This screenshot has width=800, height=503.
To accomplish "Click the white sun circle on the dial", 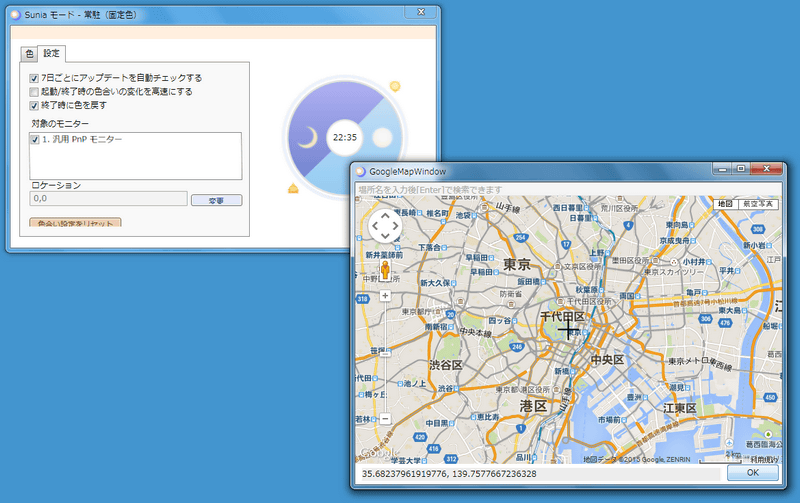I will [x=382, y=137].
